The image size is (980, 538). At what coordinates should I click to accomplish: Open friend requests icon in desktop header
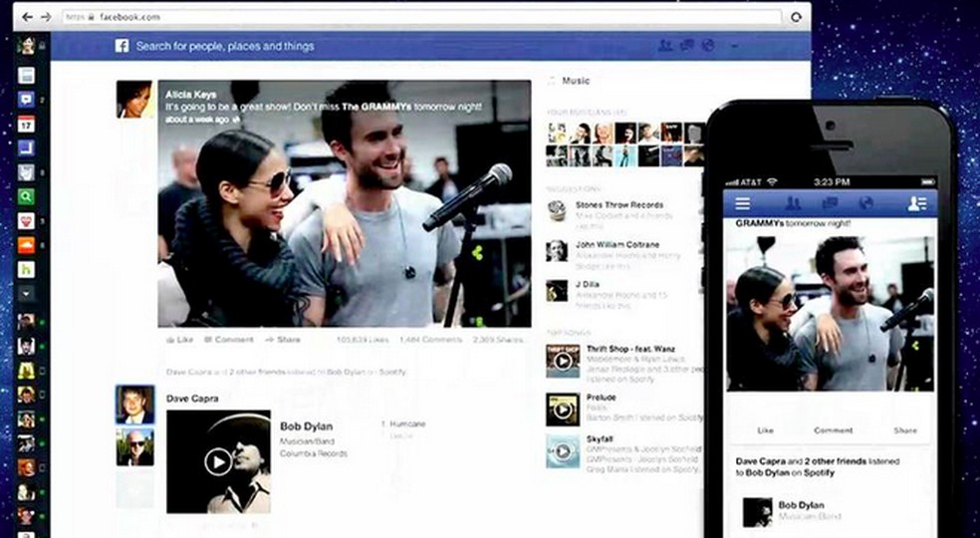(665, 45)
